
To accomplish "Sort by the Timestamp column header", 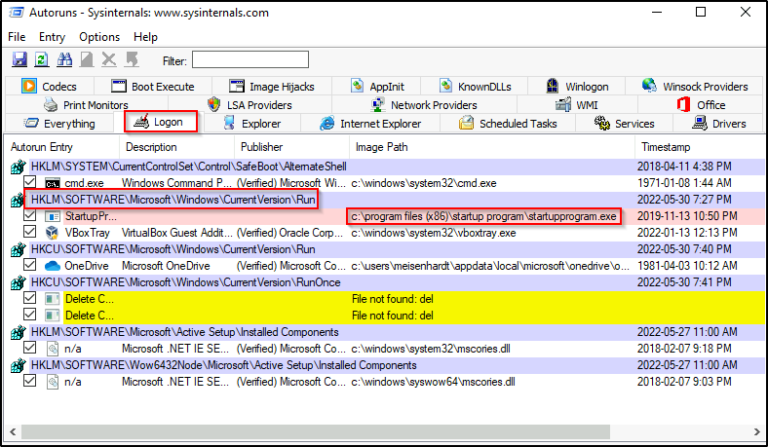I will pyautogui.click(x=666, y=147).
